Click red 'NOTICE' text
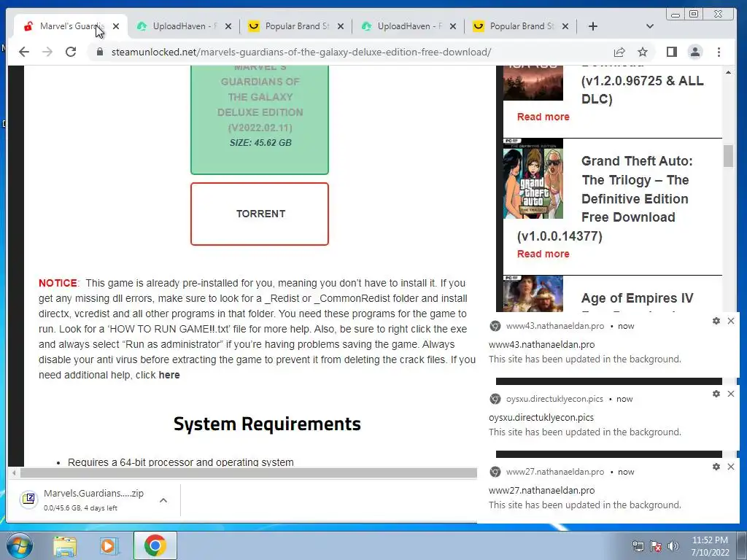 pyautogui.click(x=58, y=283)
